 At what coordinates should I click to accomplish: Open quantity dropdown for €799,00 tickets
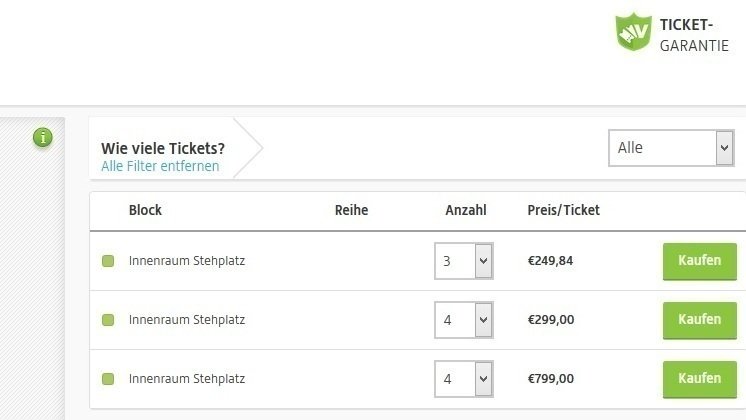click(x=464, y=379)
